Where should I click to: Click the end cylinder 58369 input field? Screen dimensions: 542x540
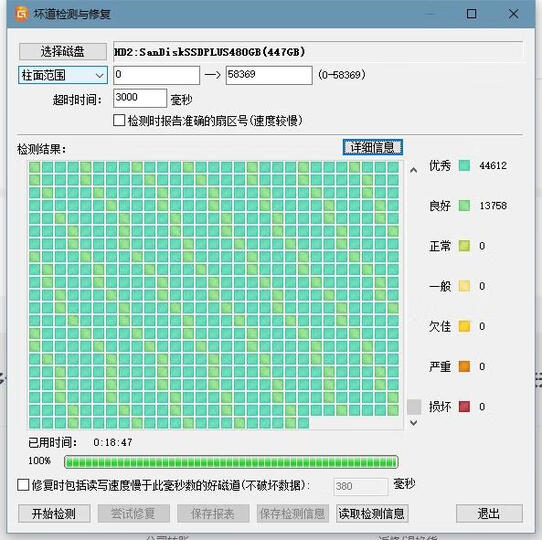click(x=269, y=75)
